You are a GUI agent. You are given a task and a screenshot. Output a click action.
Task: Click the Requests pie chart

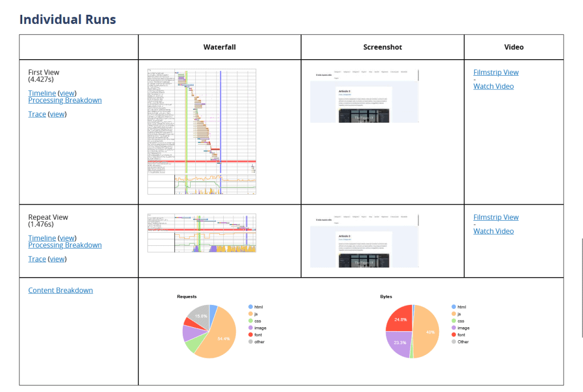pos(210,332)
